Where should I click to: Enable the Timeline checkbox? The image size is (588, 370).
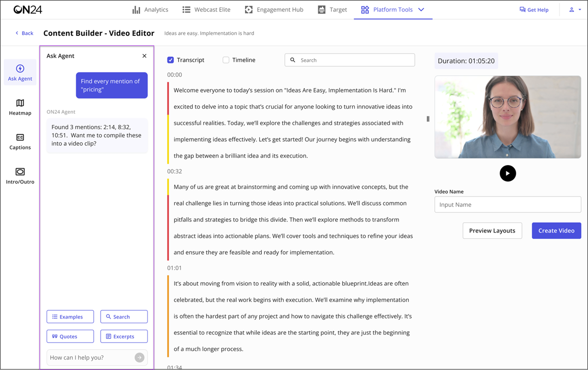(x=226, y=60)
